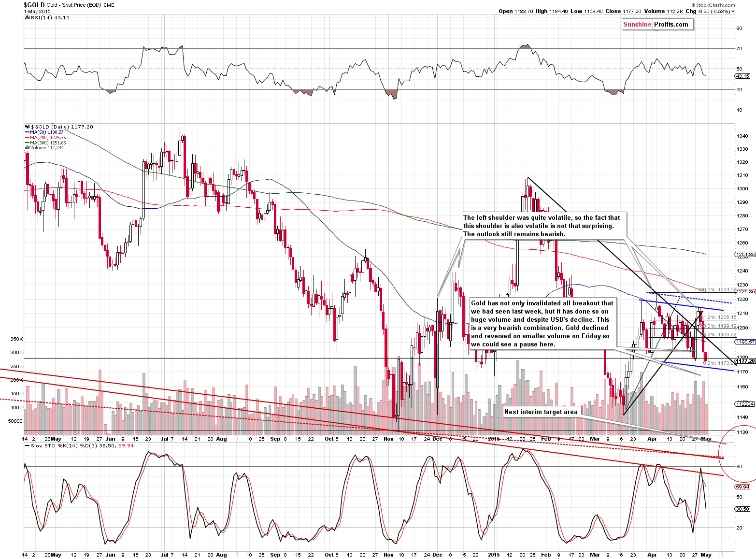
Task: Click the Low 1168.40 value
Action: pos(586,11)
